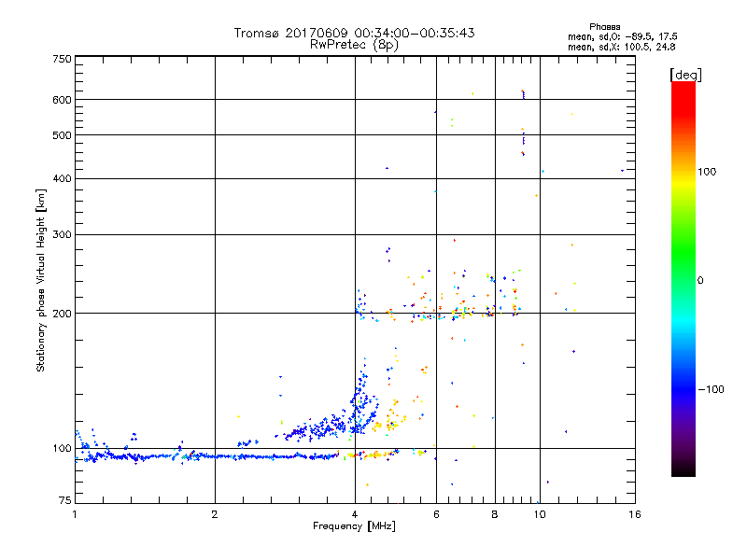Select the RwPretec (8p) subtitle
The height and width of the screenshot is (560, 747).
click(x=354, y=44)
